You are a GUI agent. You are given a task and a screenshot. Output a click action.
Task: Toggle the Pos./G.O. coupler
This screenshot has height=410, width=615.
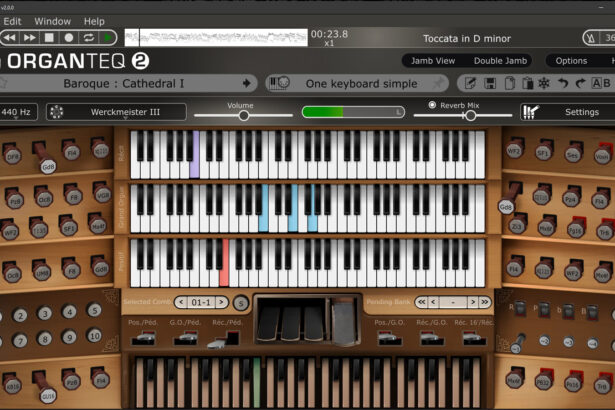tap(389, 338)
